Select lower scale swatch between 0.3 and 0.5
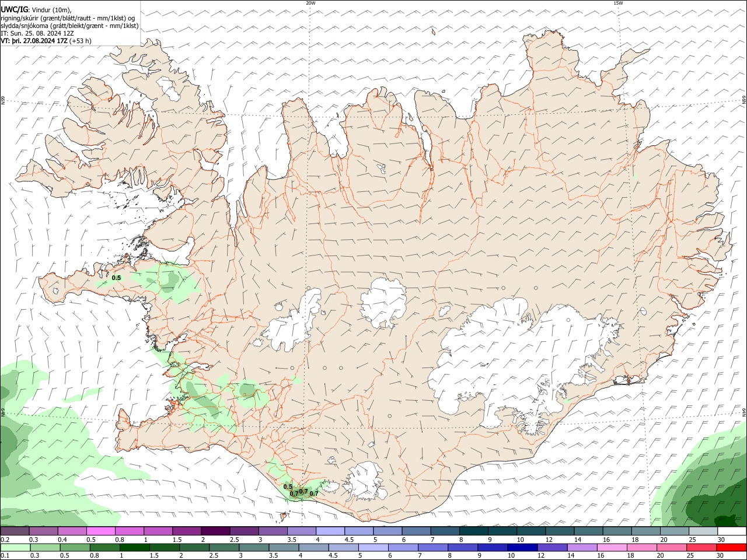 tap(46, 547)
